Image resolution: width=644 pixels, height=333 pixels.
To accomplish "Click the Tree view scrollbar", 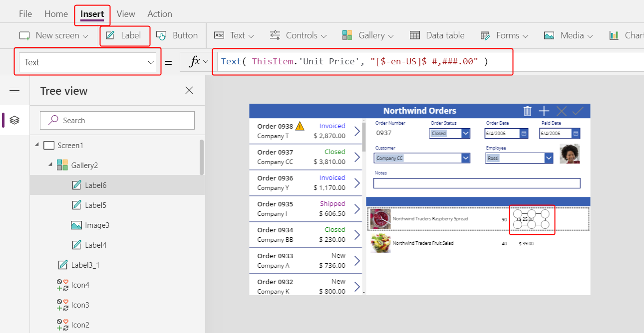I will (x=202, y=157).
